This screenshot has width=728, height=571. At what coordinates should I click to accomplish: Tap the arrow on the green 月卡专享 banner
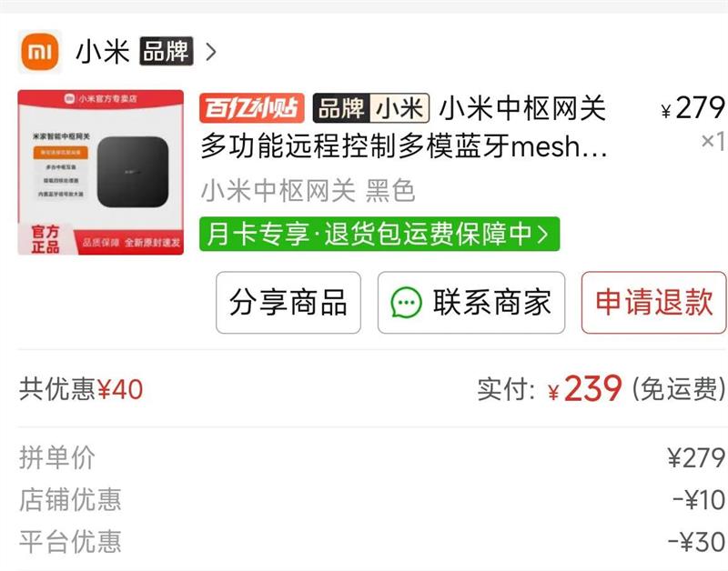[x=542, y=234]
